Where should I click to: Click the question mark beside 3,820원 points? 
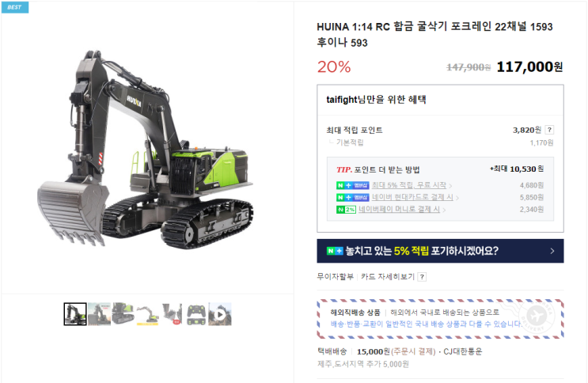pos(549,130)
